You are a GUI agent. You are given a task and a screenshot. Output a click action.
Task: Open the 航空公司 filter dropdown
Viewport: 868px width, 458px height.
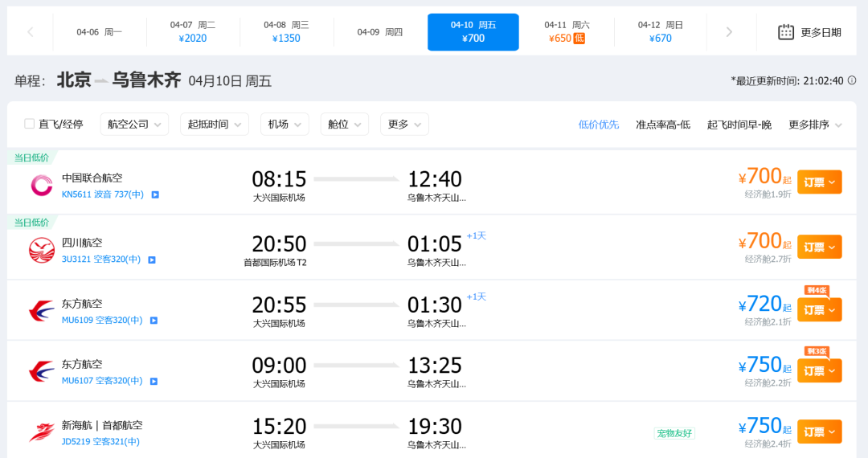pyautogui.click(x=134, y=124)
